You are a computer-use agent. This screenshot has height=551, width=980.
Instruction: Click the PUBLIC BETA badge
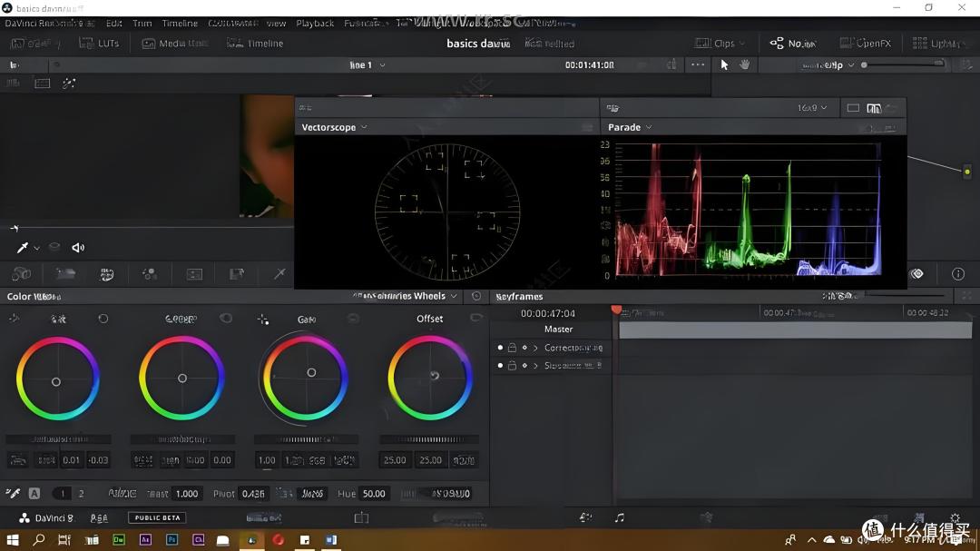158,517
